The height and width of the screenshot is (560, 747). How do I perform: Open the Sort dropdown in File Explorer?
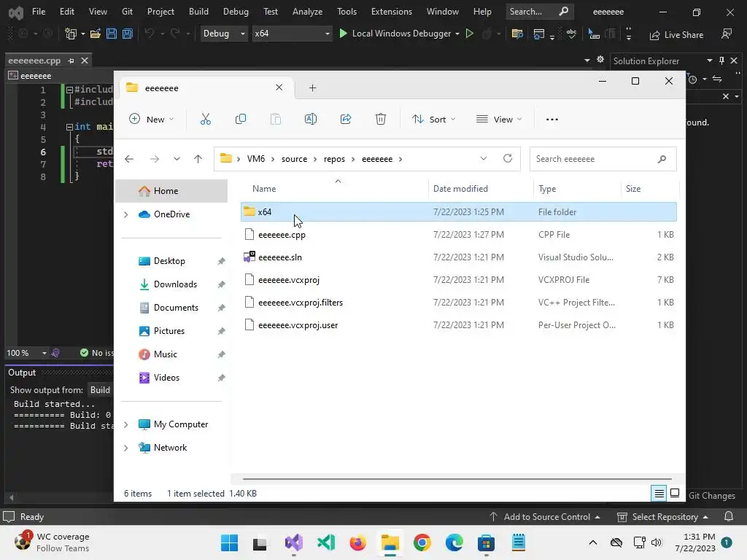pos(433,119)
